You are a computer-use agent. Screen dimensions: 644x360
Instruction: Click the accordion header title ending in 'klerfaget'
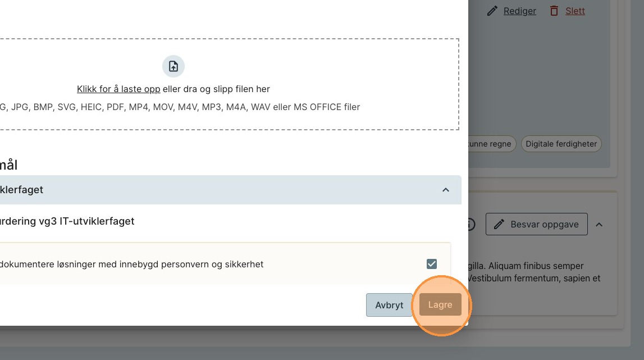tap(22, 190)
